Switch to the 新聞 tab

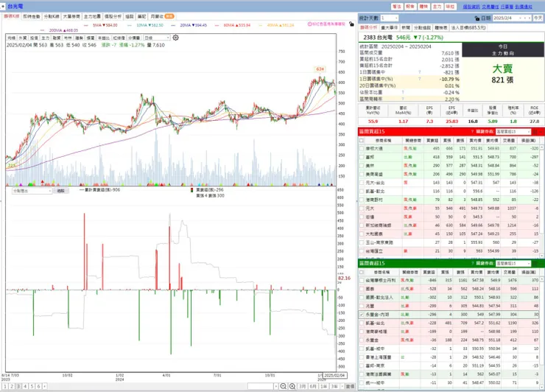[406, 27]
